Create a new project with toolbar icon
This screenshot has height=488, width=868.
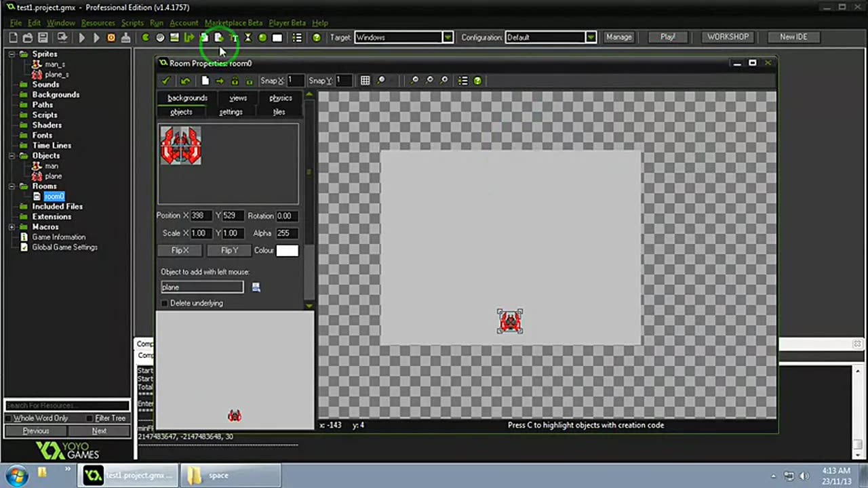(13, 38)
